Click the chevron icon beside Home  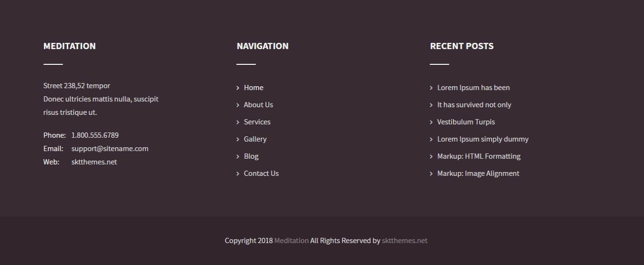(238, 88)
